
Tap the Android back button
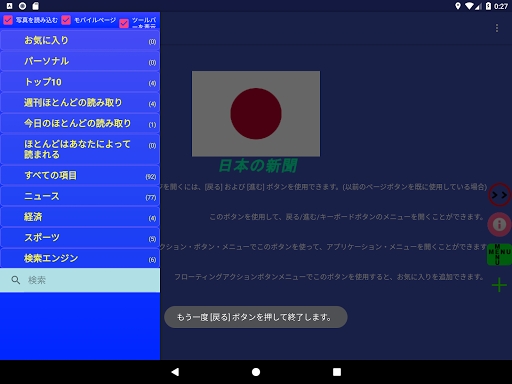pyautogui.click(x=175, y=372)
